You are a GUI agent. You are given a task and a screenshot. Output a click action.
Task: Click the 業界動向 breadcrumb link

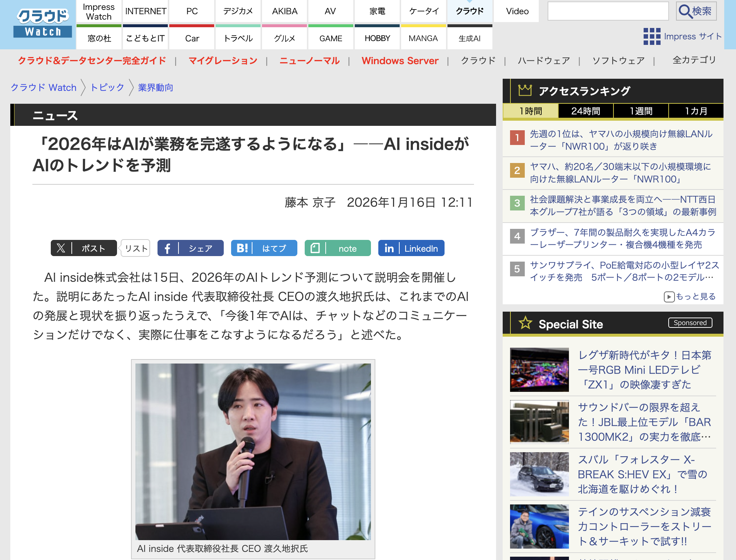[155, 88]
